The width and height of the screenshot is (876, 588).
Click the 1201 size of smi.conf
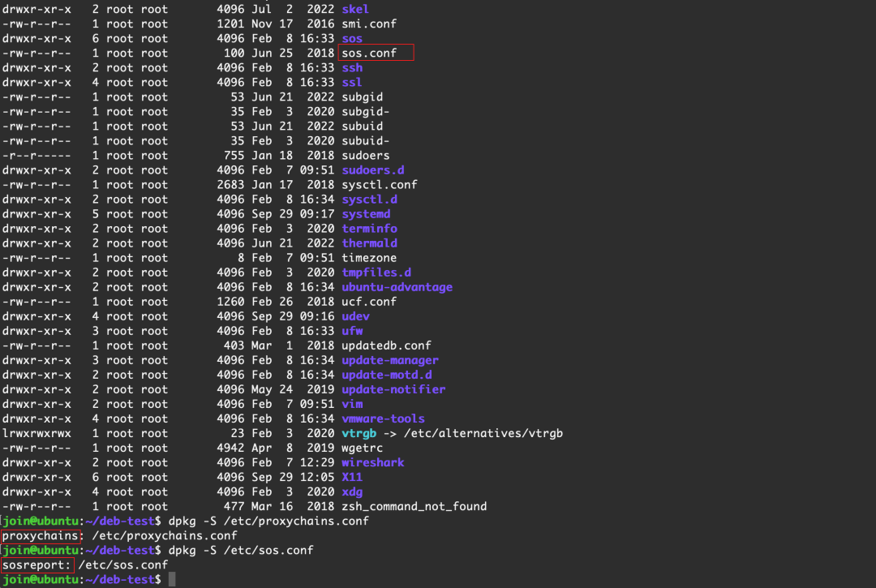click(230, 24)
